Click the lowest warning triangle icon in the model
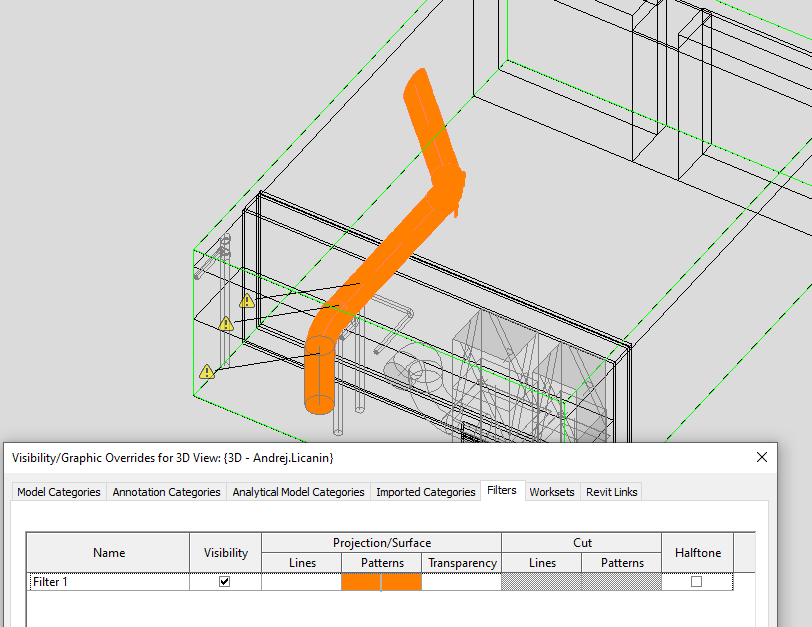812x627 pixels. [206, 371]
